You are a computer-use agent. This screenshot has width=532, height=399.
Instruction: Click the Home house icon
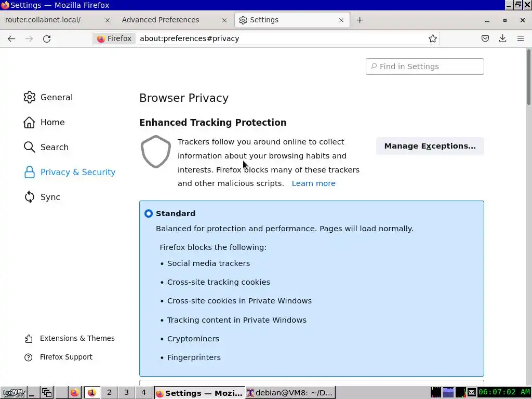click(29, 123)
